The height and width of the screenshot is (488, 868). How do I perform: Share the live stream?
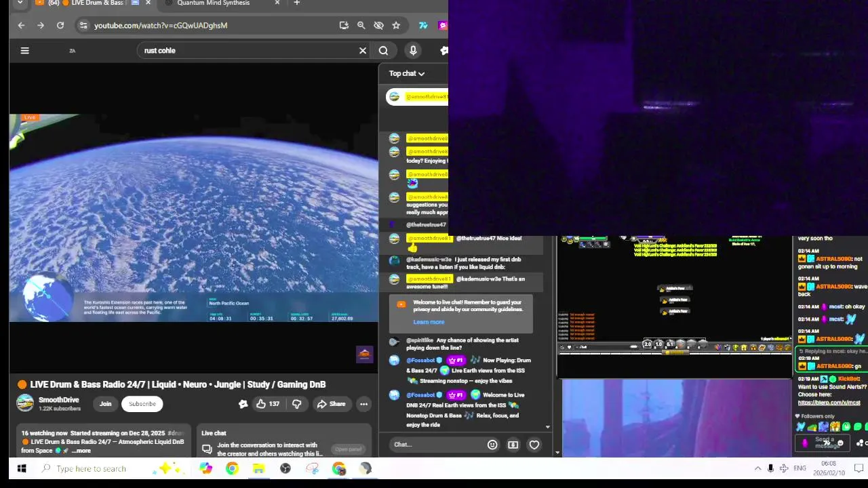click(331, 404)
